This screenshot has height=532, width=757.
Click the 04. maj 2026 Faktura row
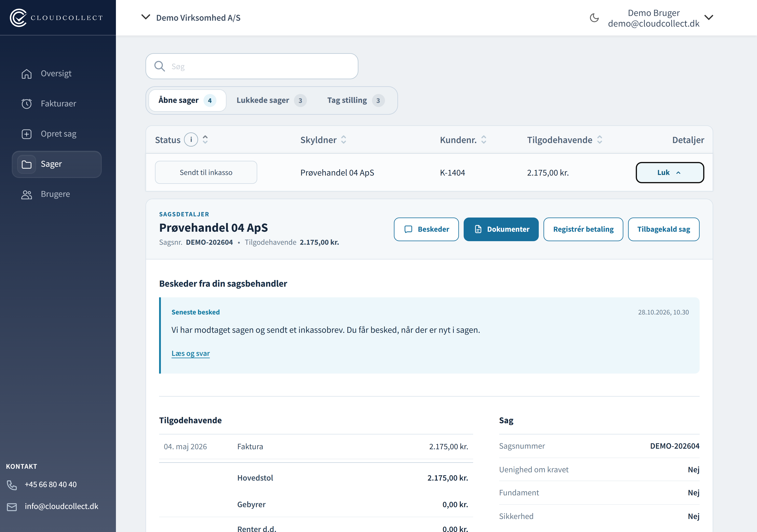pos(316,447)
